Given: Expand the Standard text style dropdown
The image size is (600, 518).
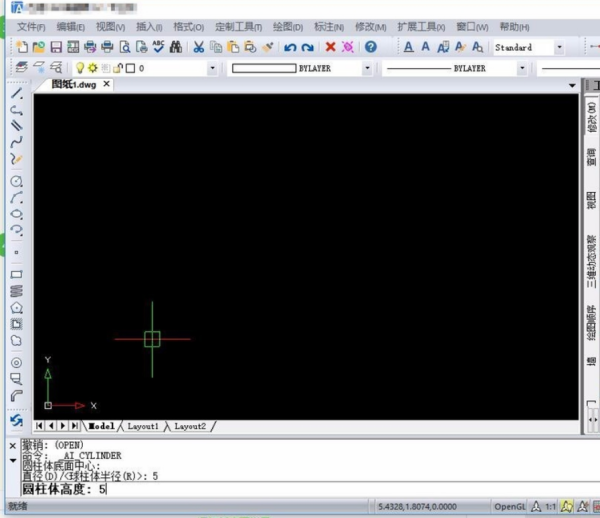Looking at the screenshot, I should point(558,47).
